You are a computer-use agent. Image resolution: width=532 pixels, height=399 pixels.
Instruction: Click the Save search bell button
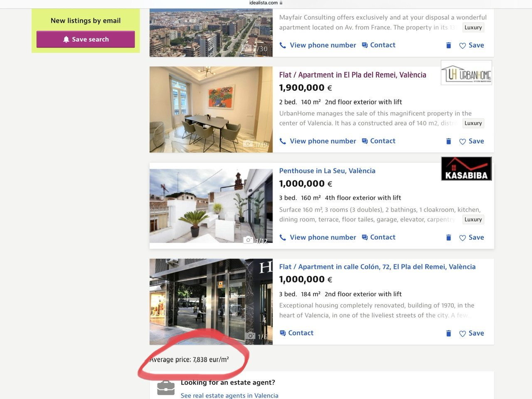pos(86,39)
